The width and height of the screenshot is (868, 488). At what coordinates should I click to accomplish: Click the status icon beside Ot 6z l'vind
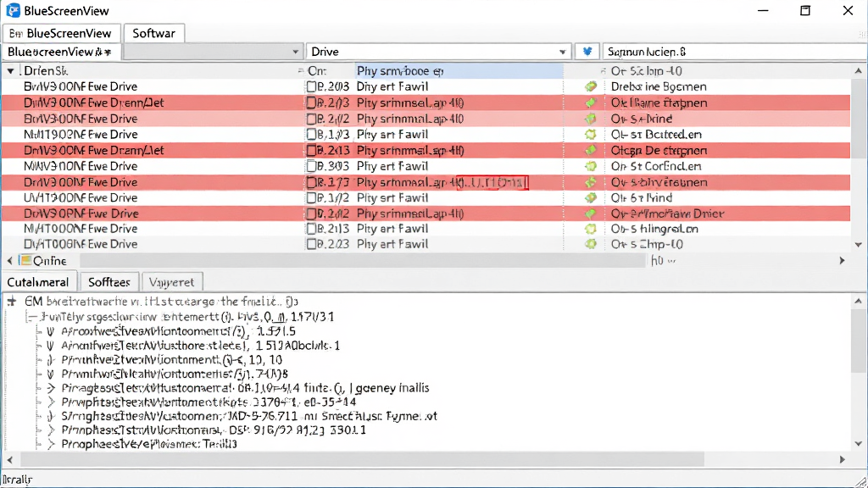click(591, 197)
